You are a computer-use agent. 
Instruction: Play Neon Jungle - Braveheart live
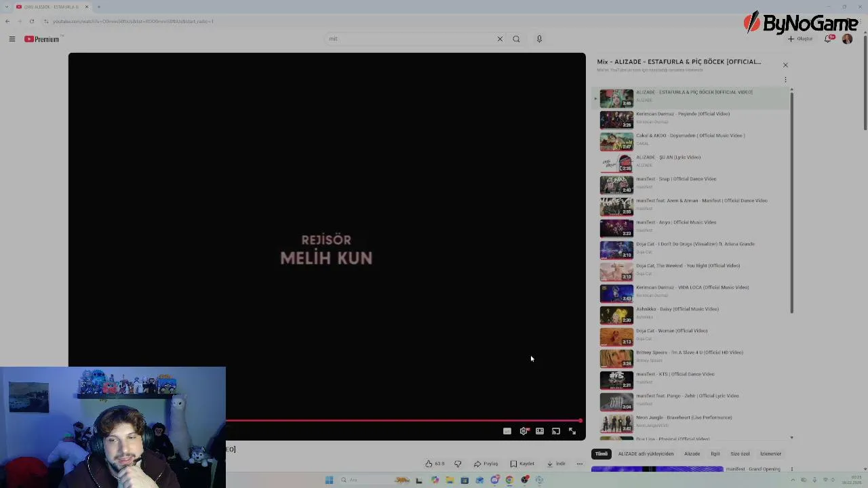point(692,423)
